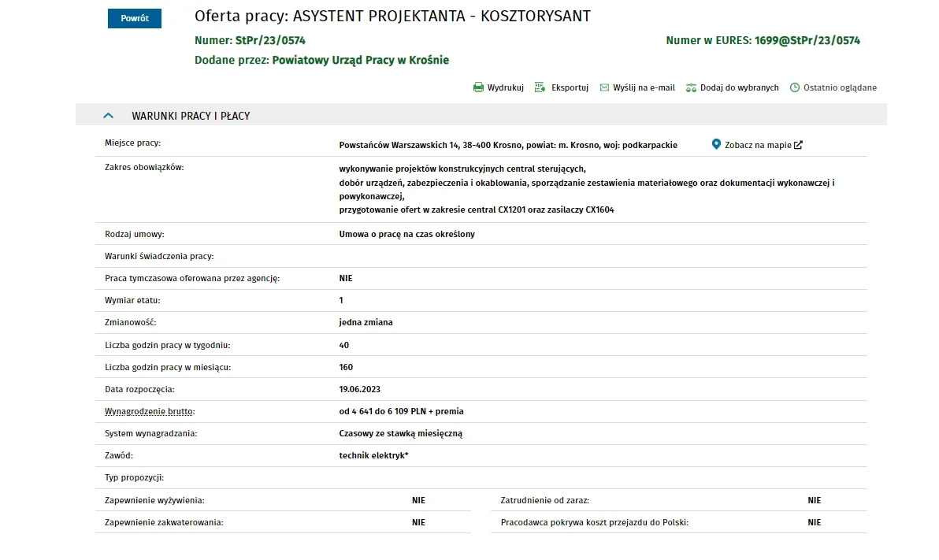939x560 pixels.
Task: Click the monthly hours value 160
Action: (346, 367)
